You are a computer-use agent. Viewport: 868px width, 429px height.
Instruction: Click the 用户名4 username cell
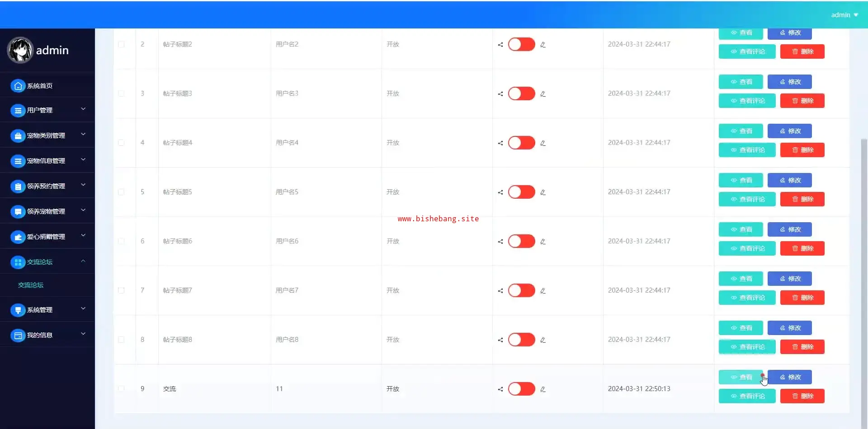coord(287,143)
